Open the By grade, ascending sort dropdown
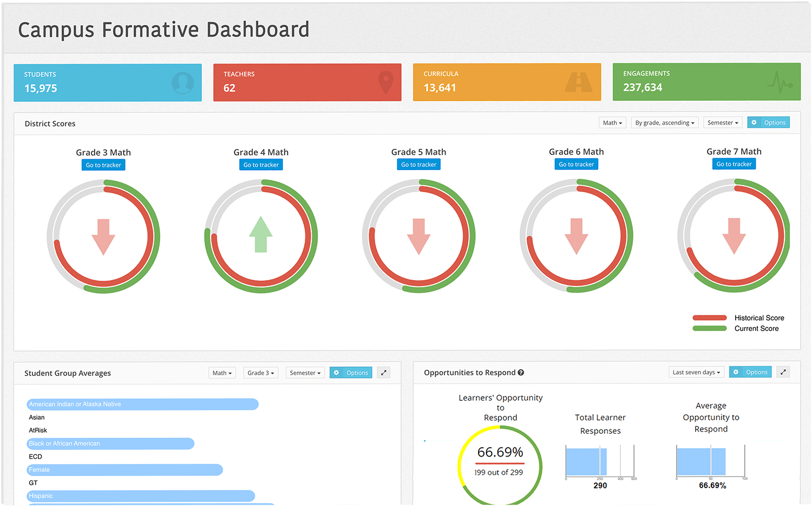Viewport: 812px width, 508px height. (x=665, y=123)
